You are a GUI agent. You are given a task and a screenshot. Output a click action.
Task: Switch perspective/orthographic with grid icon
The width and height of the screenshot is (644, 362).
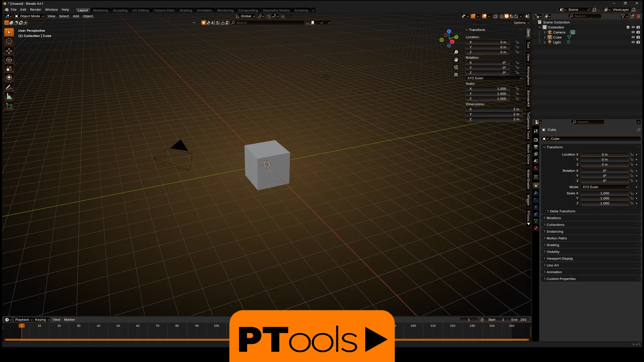tap(456, 75)
